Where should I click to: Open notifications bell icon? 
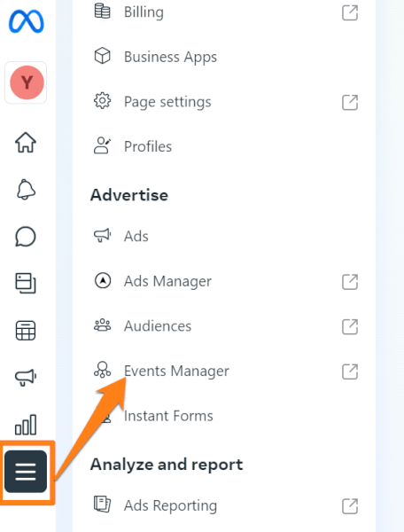click(26, 190)
